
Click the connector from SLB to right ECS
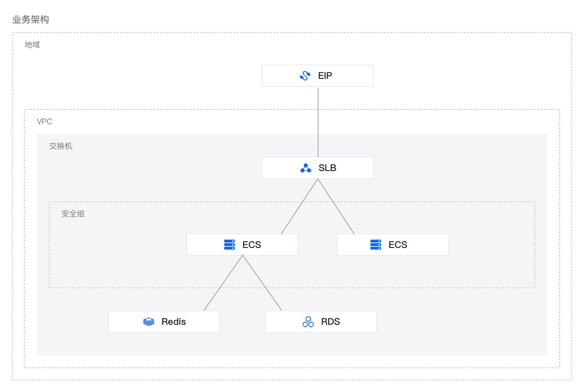coord(336,206)
